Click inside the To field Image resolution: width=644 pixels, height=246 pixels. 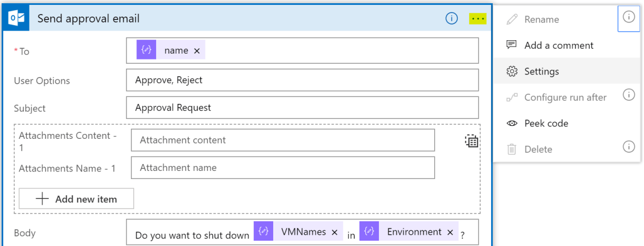302,50
